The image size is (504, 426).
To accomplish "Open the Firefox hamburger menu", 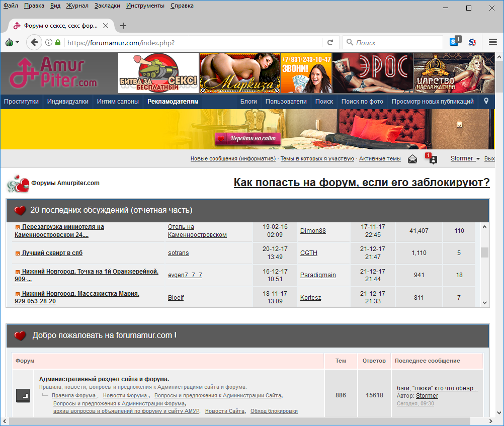I will 493,43.
